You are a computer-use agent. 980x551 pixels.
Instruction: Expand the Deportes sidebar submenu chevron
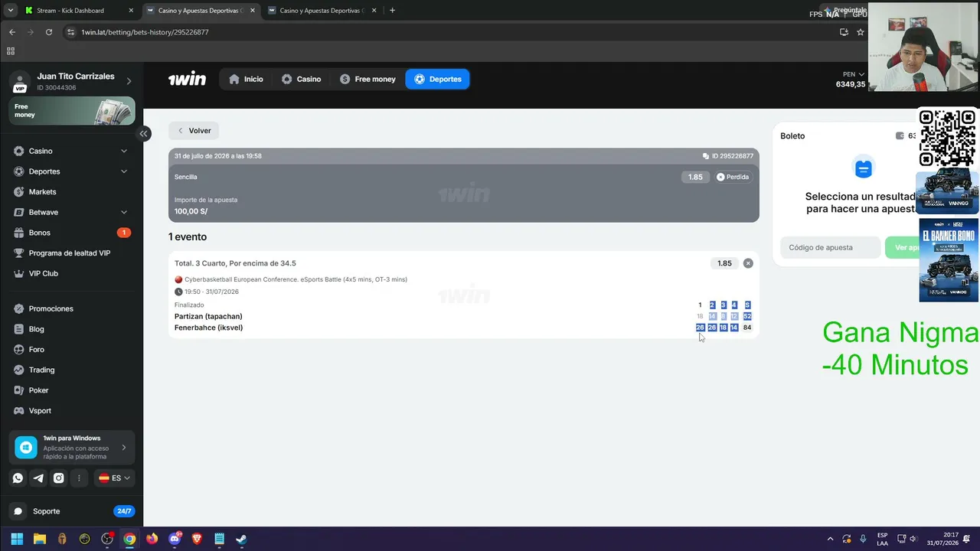click(124, 171)
